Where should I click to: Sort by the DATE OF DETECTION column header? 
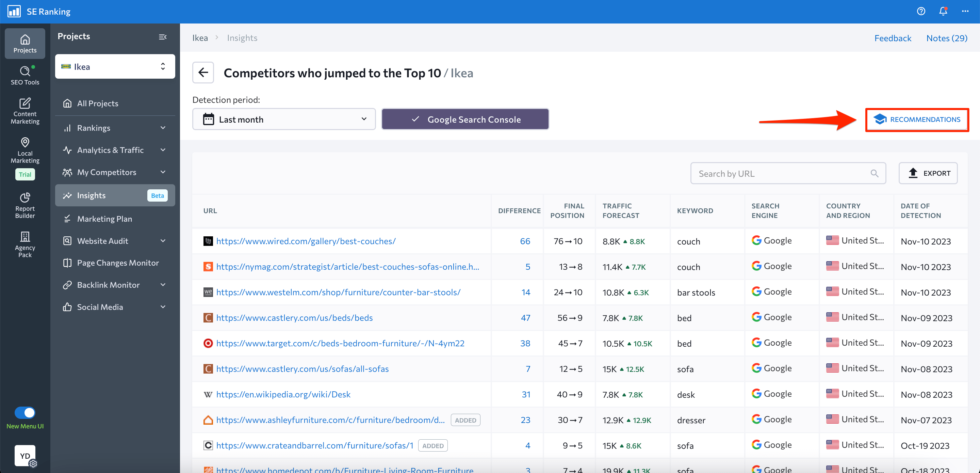point(921,210)
